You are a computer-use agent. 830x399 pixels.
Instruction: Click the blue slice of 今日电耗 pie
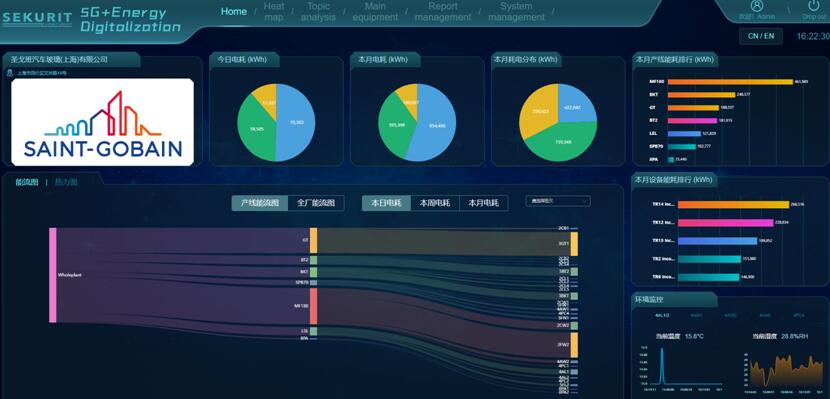pos(297,123)
